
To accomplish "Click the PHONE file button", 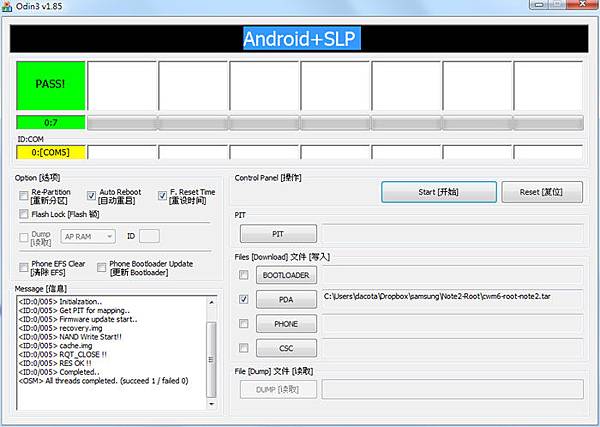I will coord(286,324).
